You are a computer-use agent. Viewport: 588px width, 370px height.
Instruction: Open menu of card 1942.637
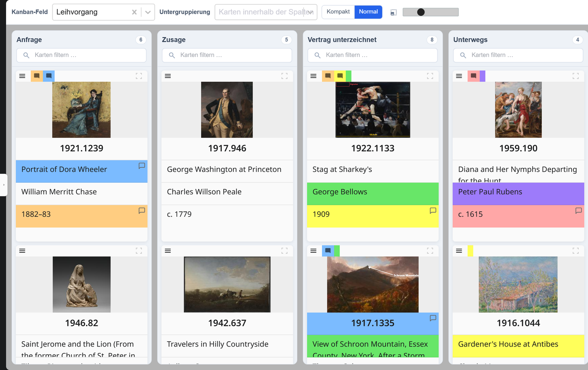(168, 251)
